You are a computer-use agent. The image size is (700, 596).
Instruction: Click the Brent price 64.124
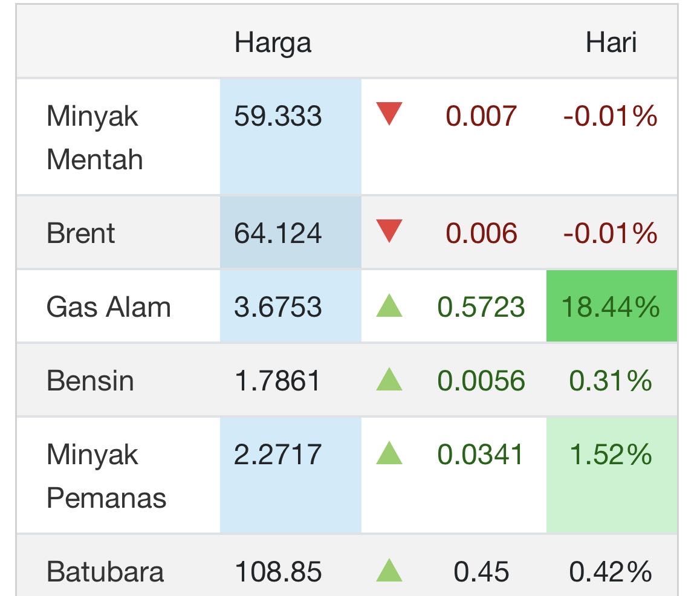[x=278, y=233]
